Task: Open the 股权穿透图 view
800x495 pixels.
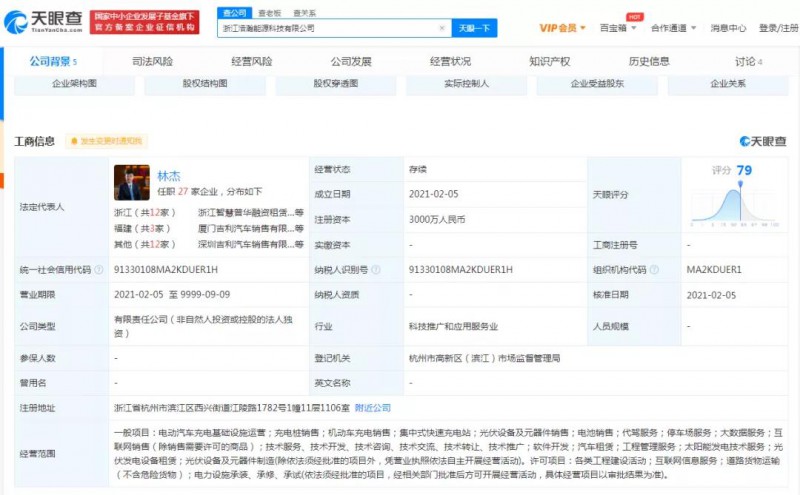Action: pos(335,84)
